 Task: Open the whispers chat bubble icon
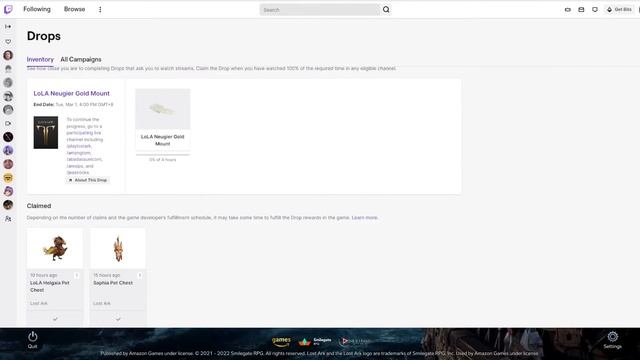tap(595, 9)
